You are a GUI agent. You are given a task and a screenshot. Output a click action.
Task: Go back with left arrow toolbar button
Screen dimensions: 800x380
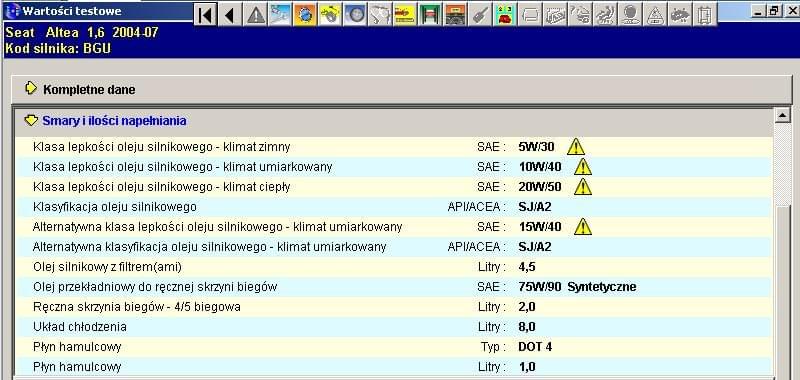click(x=230, y=14)
